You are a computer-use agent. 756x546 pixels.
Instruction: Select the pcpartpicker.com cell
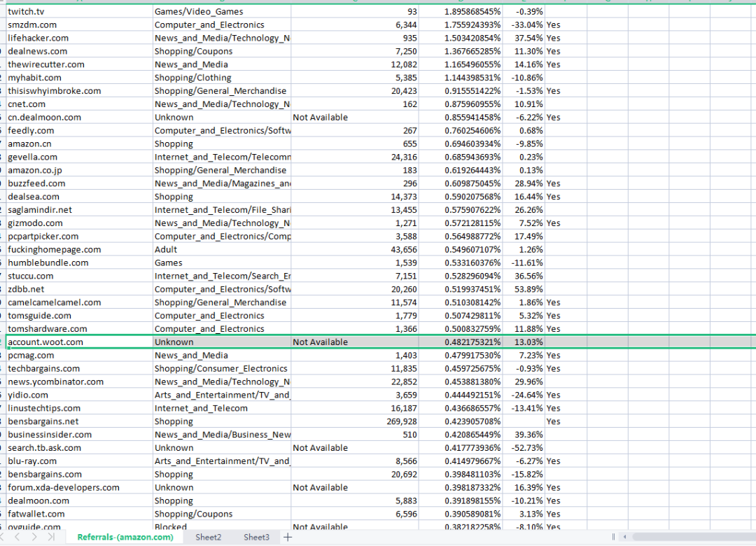coord(80,237)
